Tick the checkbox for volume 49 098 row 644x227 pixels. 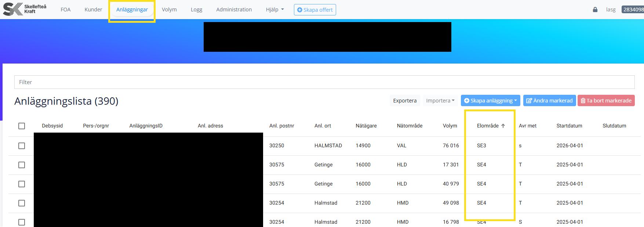(22, 203)
